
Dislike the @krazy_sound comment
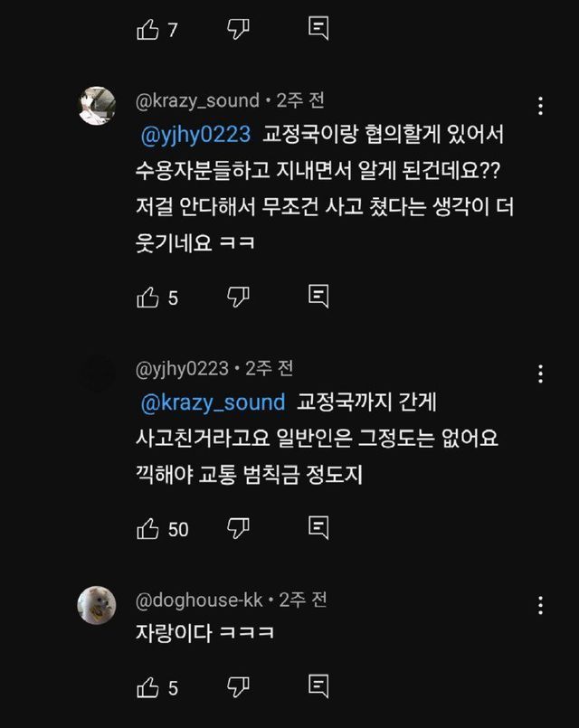click(237, 297)
